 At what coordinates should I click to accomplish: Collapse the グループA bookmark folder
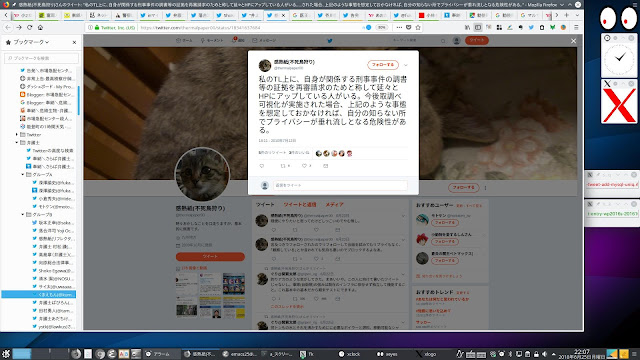click(23, 174)
